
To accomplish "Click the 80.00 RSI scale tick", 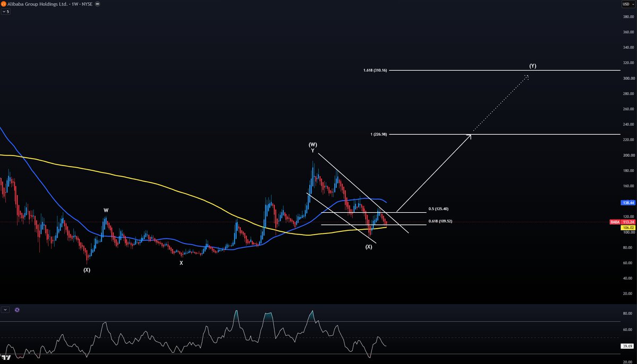I will [x=627, y=313].
